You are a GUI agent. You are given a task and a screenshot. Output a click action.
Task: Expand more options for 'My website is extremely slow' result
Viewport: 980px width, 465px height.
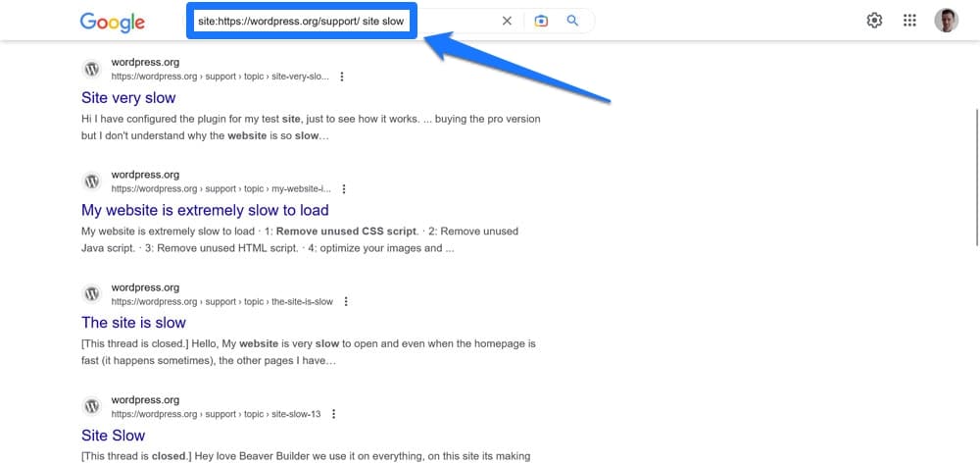click(344, 189)
